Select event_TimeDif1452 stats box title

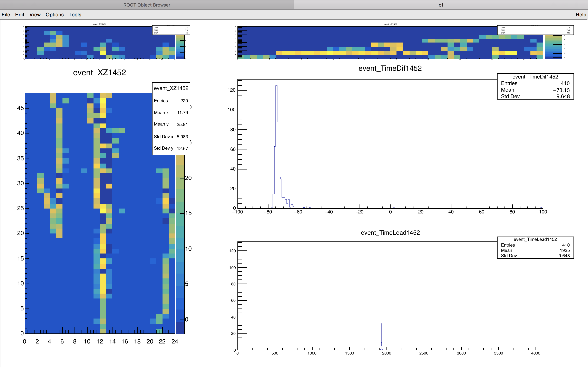click(x=535, y=77)
